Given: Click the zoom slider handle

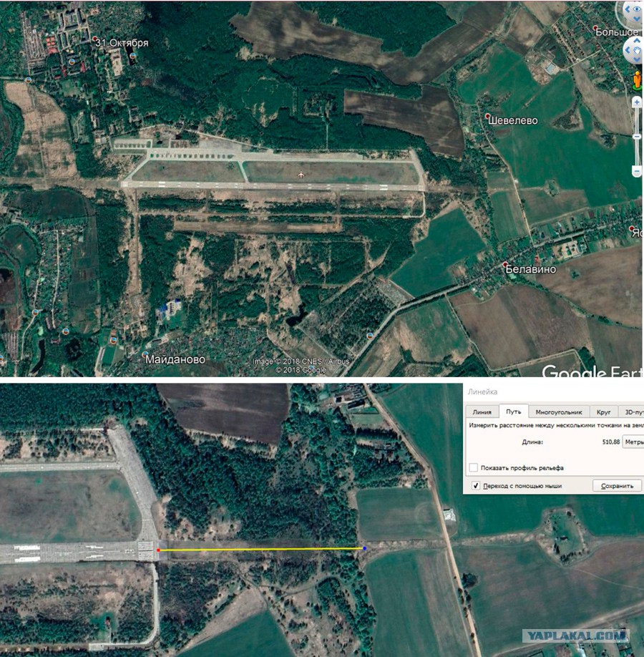Looking at the screenshot, I should [x=637, y=137].
